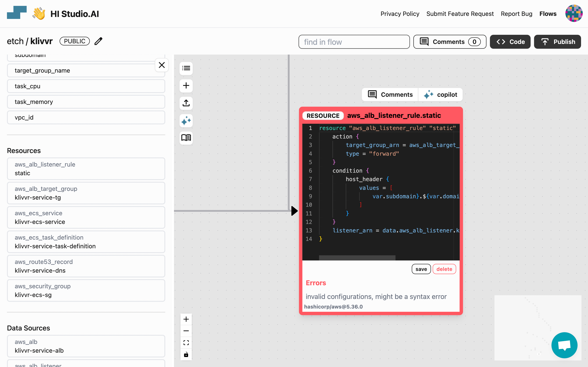Image resolution: width=588 pixels, height=367 pixels.
Task: Click the zoom in plus button on canvas
Action: coord(186,319)
